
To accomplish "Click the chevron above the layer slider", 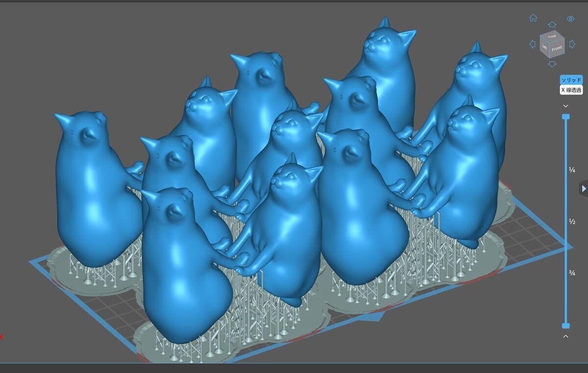I will click(x=566, y=106).
